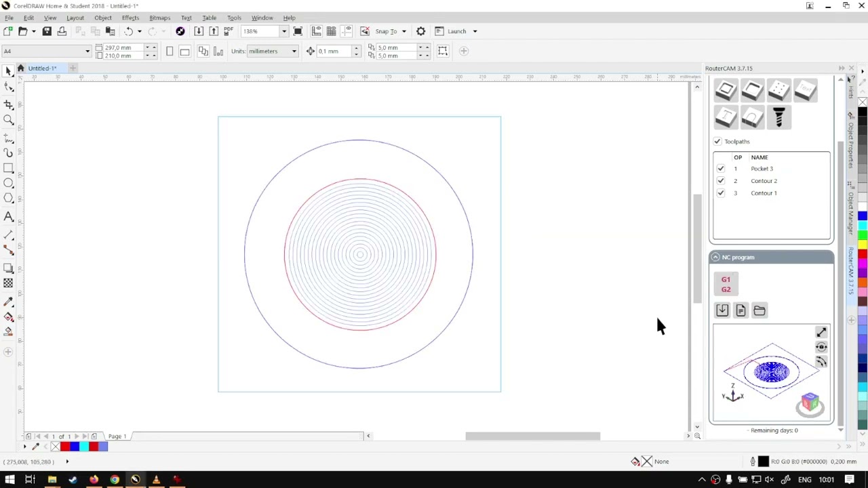Toggle portrait page orientation

[170, 51]
